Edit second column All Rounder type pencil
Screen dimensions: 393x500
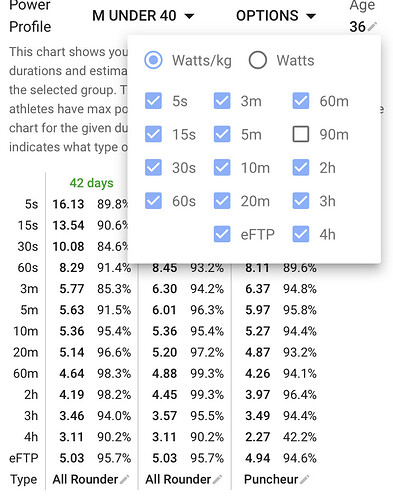tap(217, 479)
